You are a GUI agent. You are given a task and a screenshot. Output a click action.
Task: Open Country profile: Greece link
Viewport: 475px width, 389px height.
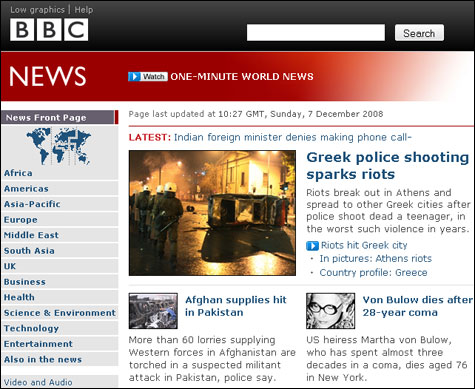click(373, 273)
